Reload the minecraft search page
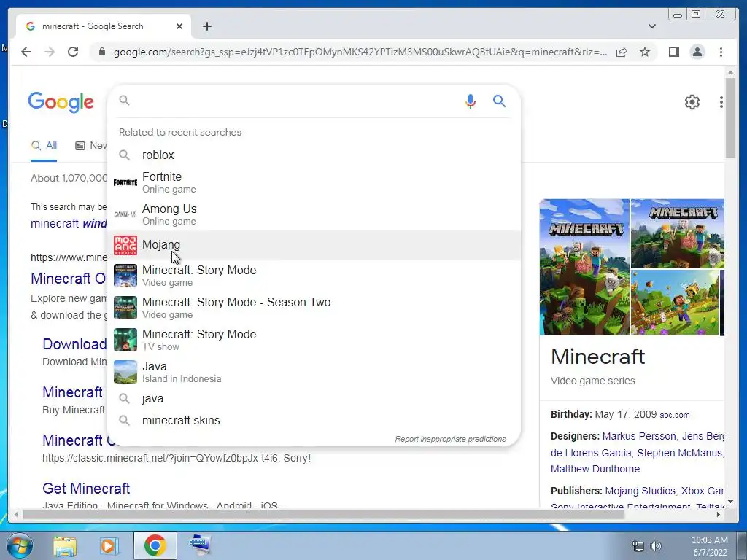Image resolution: width=747 pixels, height=560 pixels. point(73,52)
